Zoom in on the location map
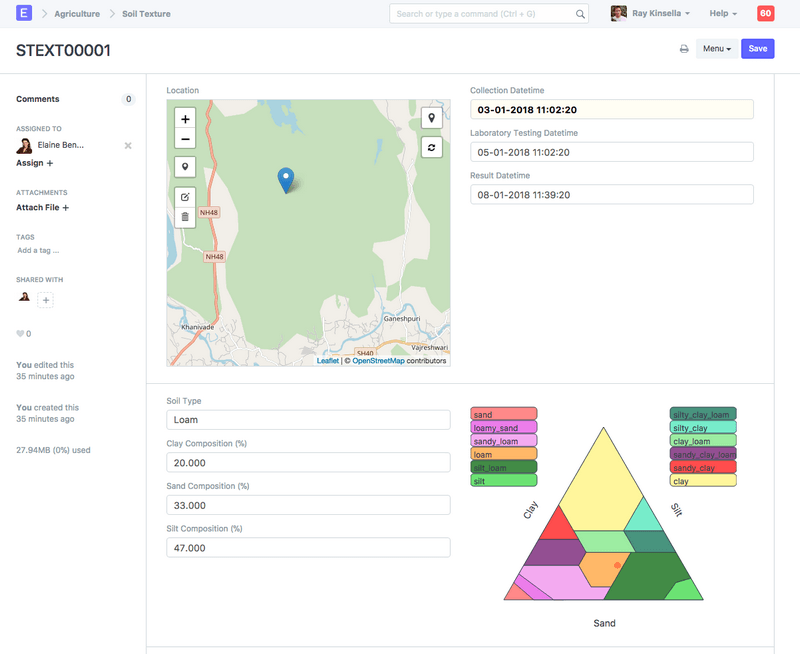Viewport: 800px width, 654px height. (x=185, y=119)
